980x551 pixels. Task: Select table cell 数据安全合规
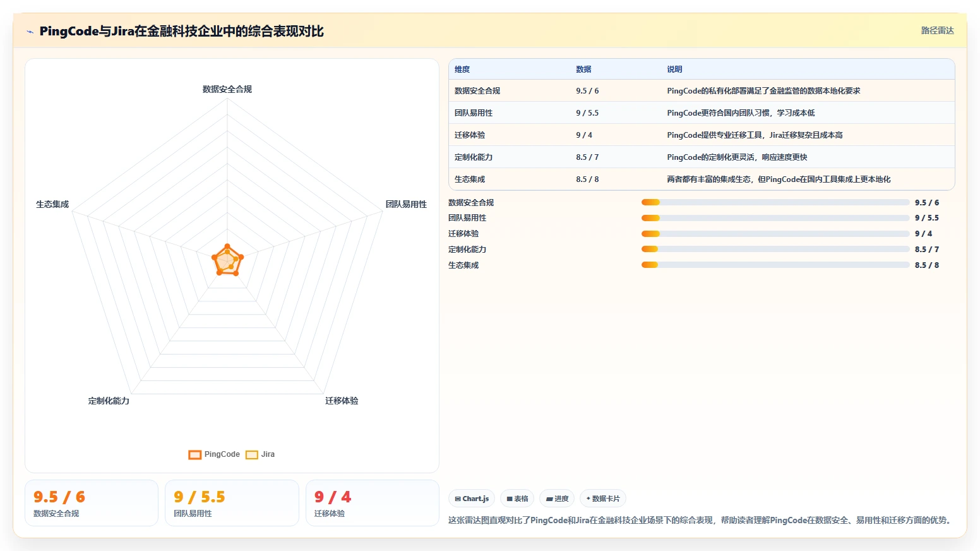click(x=477, y=91)
